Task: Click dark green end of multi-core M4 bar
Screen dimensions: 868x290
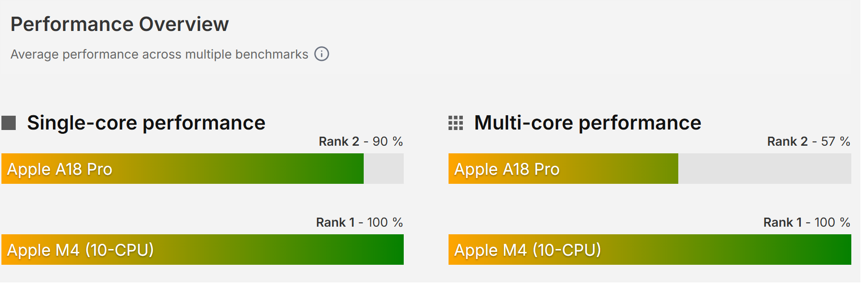Action: coord(840,250)
